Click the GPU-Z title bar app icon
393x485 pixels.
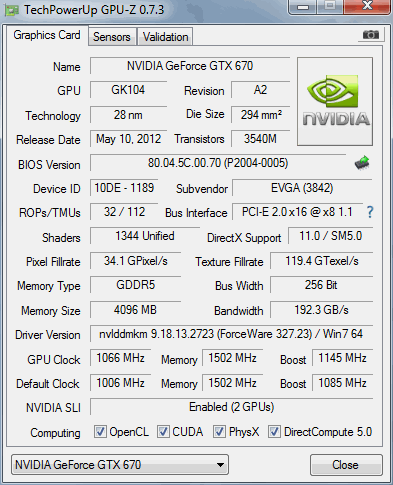pos(12,10)
